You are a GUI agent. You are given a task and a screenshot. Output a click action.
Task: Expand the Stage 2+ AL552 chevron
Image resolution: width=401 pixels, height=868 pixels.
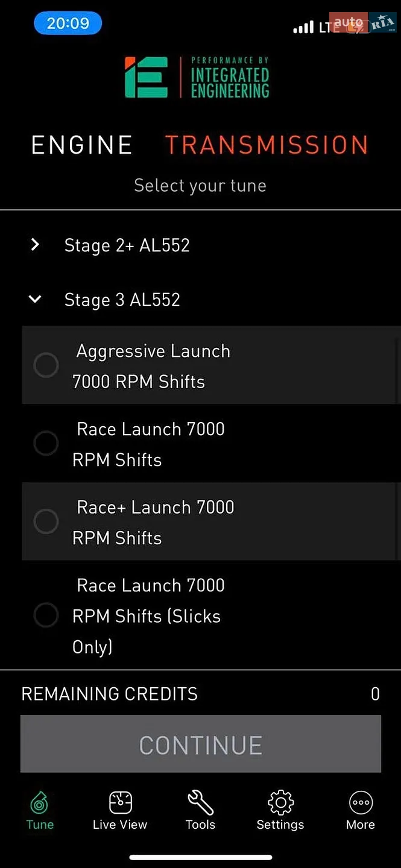(35, 245)
